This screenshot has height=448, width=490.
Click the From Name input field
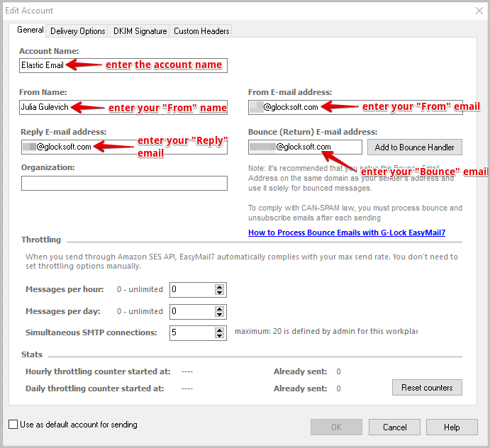123,107
